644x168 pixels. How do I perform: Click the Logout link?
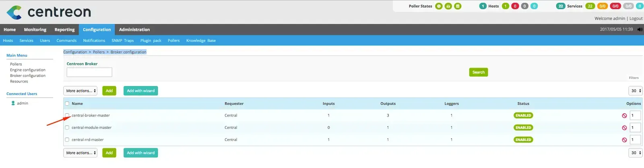(636, 18)
